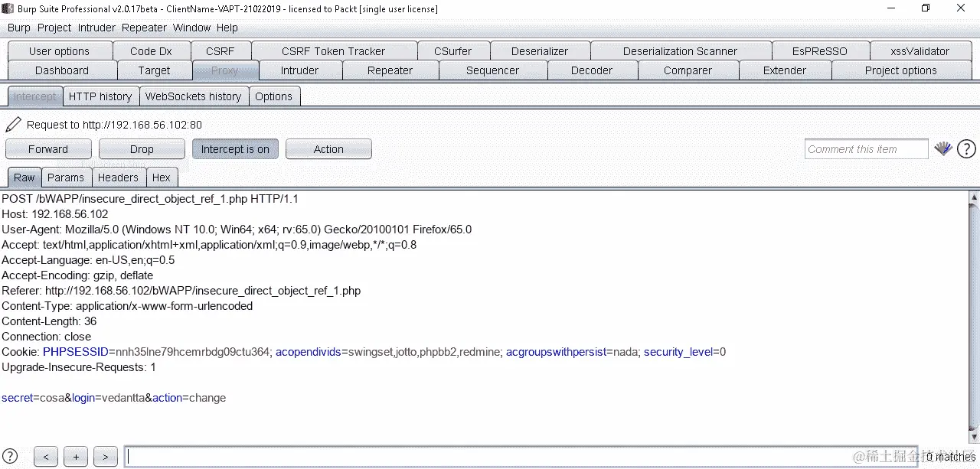Open the Burp menu
Image resolution: width=980 pixels, height=469 pixels.
pyautogui.click(x=19, y=28)
